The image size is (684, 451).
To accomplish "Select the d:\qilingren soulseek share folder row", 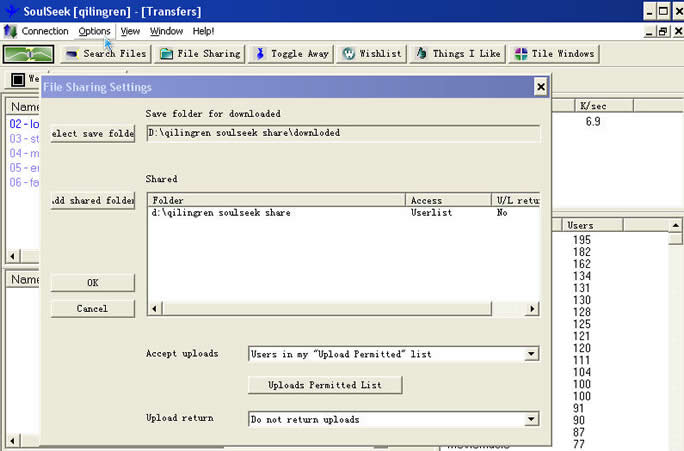I will pos(344,213).
